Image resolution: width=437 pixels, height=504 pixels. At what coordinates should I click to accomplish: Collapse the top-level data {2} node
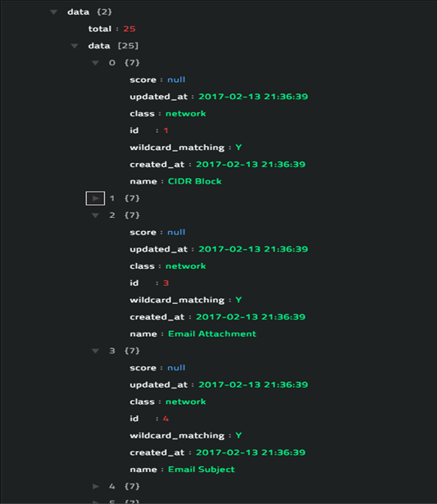tap(53, 12)
